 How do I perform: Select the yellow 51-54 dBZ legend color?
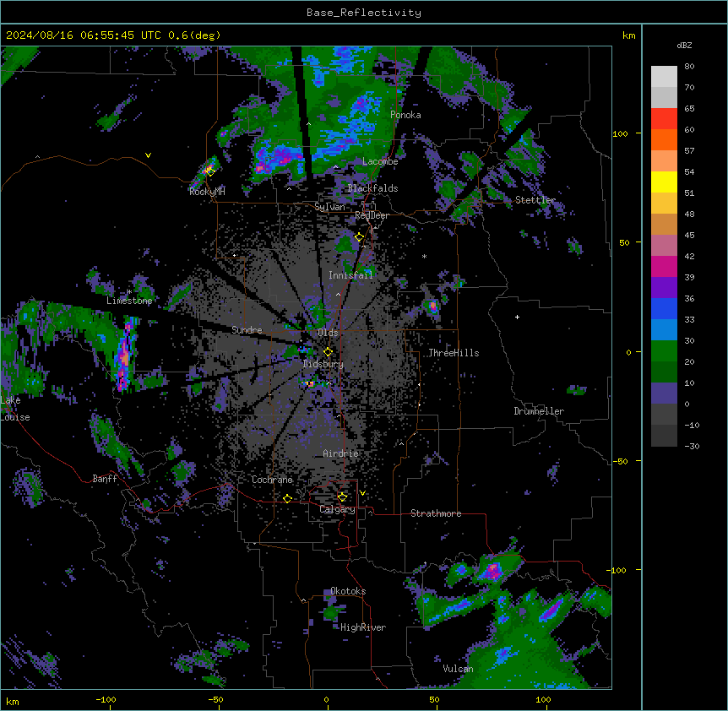(x=664, y=182)
